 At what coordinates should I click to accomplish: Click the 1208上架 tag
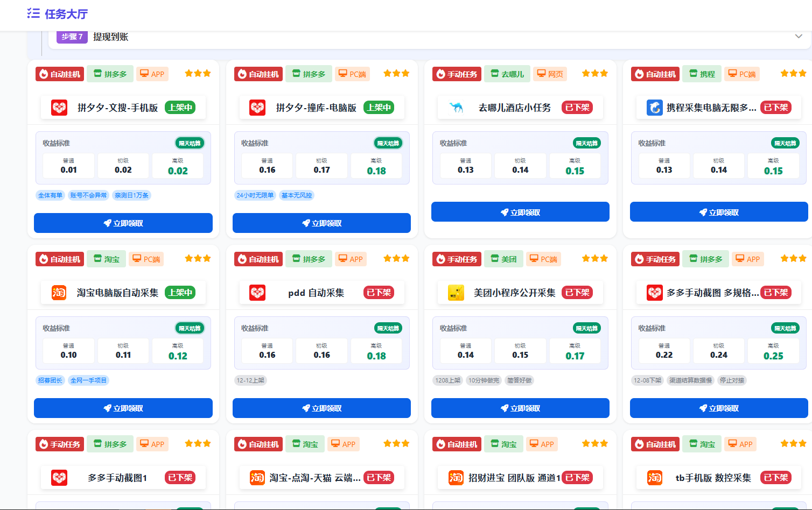448,380
